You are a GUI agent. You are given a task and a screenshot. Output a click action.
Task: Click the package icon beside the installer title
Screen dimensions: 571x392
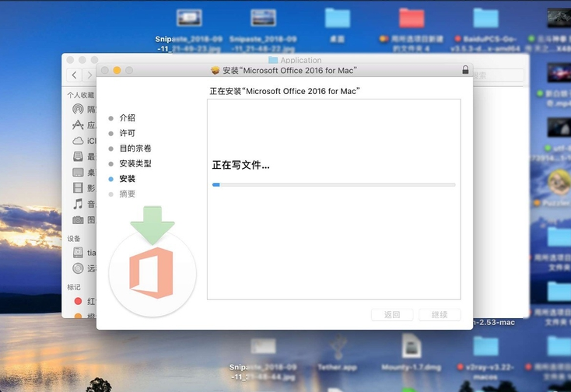(x=215, y=70)
